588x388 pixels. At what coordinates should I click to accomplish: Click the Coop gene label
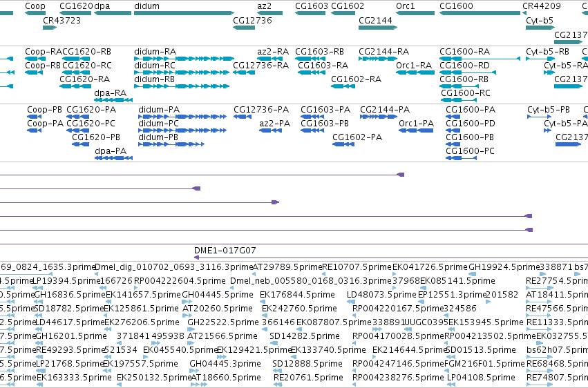click(35, 6)
